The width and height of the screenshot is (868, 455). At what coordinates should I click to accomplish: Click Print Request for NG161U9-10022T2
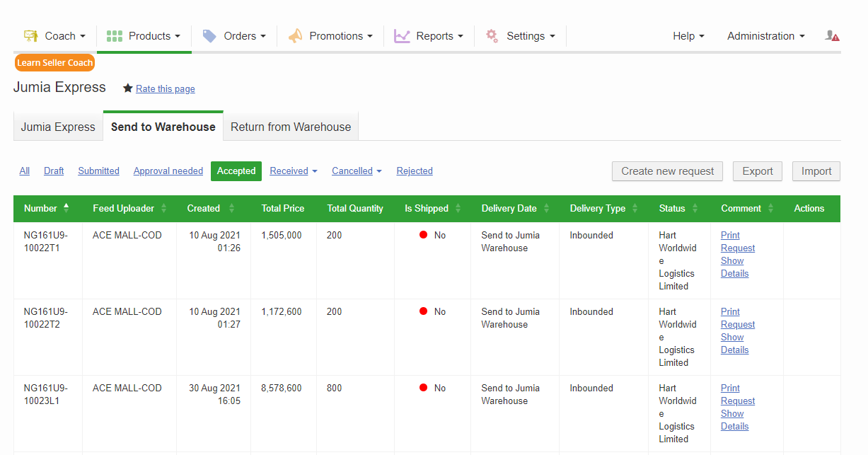[x=738, y=318]
